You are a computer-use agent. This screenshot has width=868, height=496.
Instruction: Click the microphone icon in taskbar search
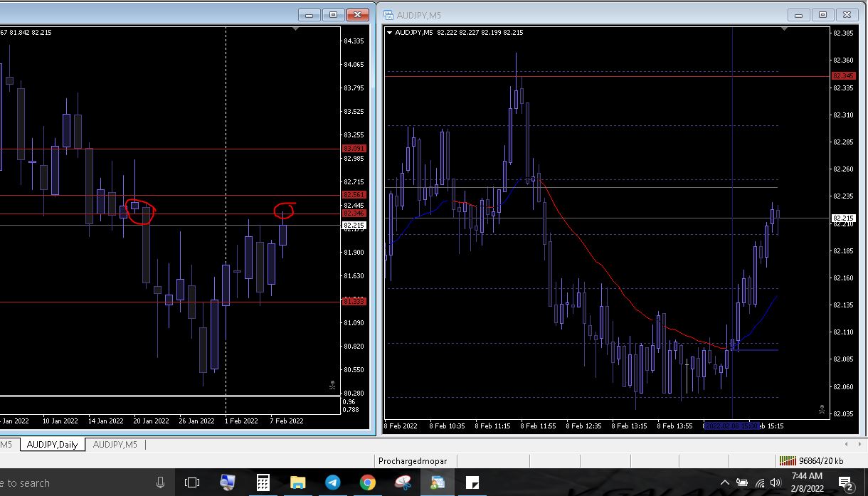pos(161,482)
